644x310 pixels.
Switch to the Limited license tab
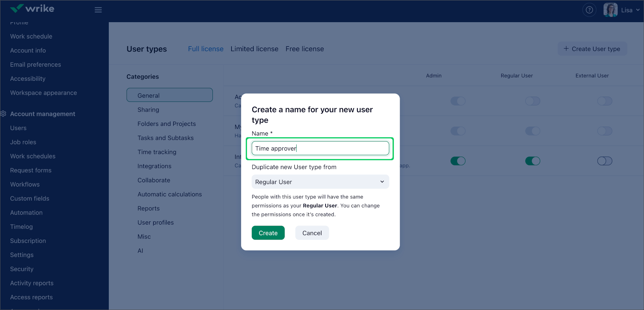[x=254, y=49]
